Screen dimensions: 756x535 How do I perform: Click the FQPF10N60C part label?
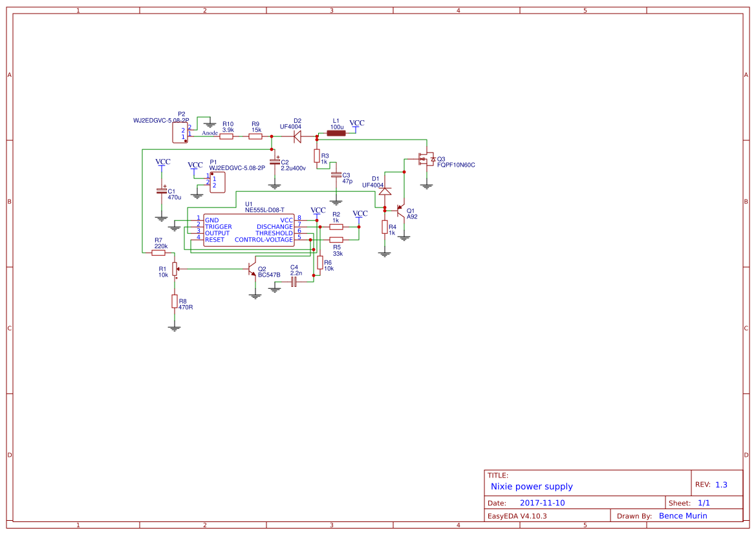(456, 165)
